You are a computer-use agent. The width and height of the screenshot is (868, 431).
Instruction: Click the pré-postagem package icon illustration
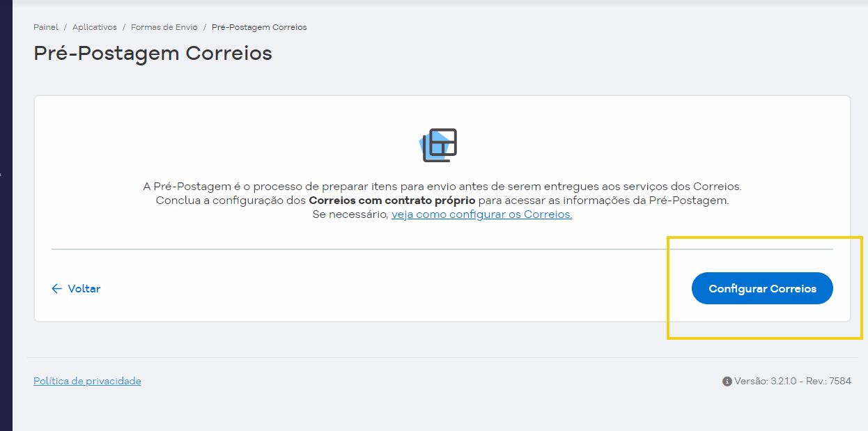pyautogui.click(x=439, y=145)
